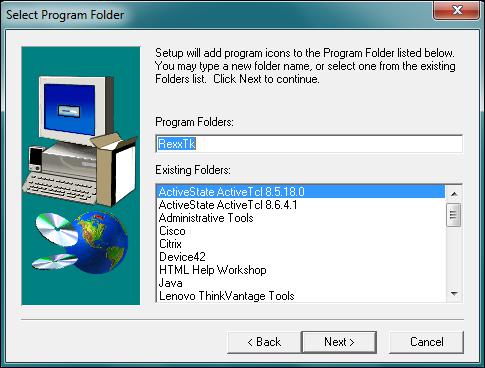Go back with the Back button
The height and width of the screenshot is (368, 485).
click(264, 342)
